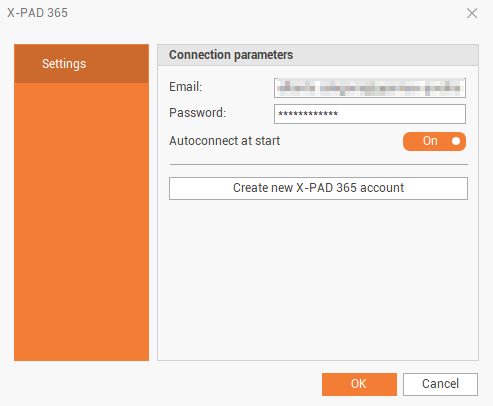
Task: Click the white knob of Autoconnect switch
Action: click(x=456, y=141)
